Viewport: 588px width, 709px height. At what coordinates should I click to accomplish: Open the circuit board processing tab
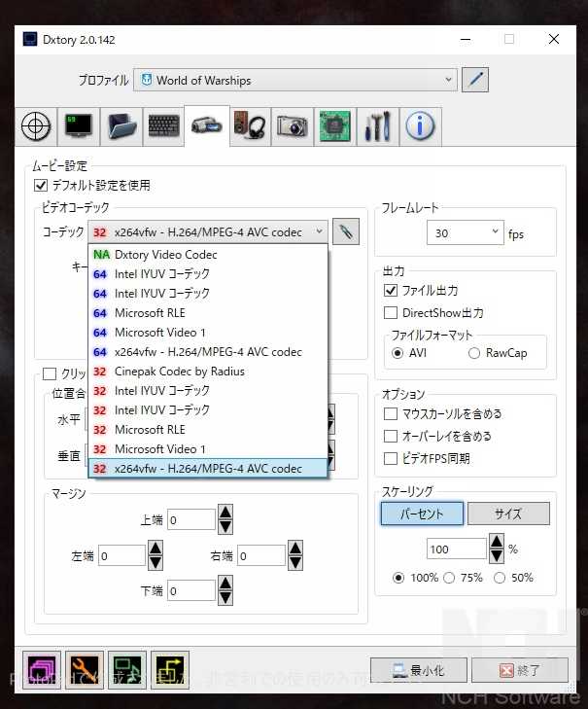[x=335, y=126]
